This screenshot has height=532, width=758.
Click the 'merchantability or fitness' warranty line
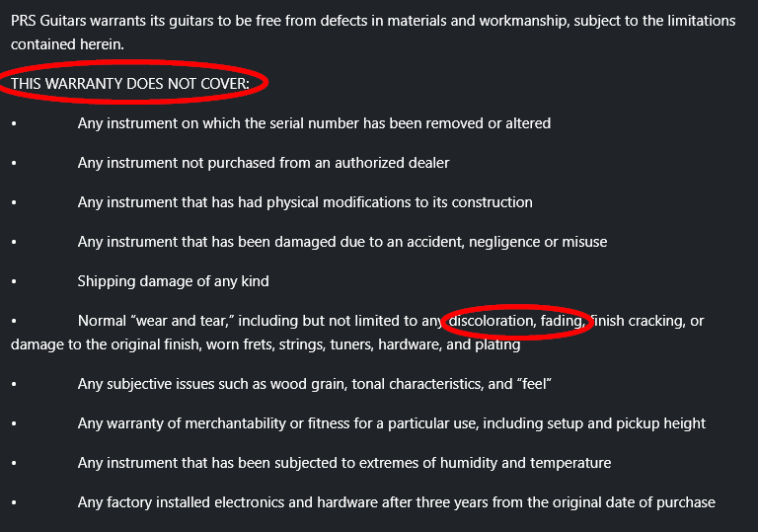tap(392, 423)
